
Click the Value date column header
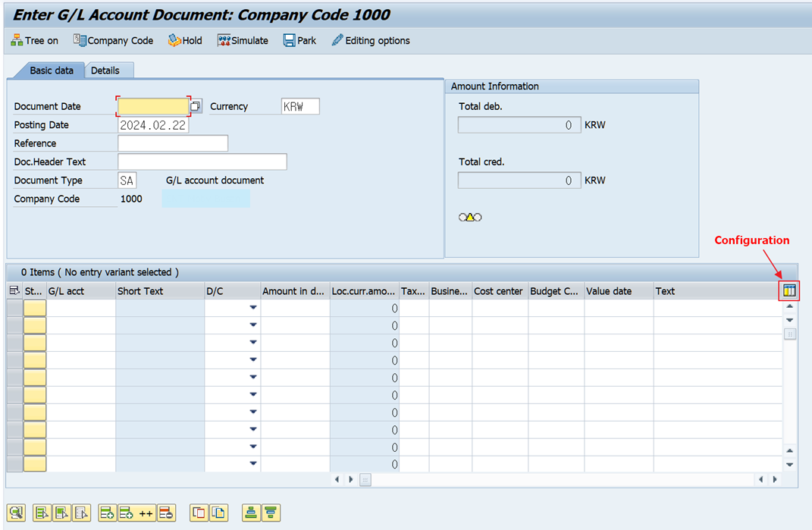(x=619, y=291)
